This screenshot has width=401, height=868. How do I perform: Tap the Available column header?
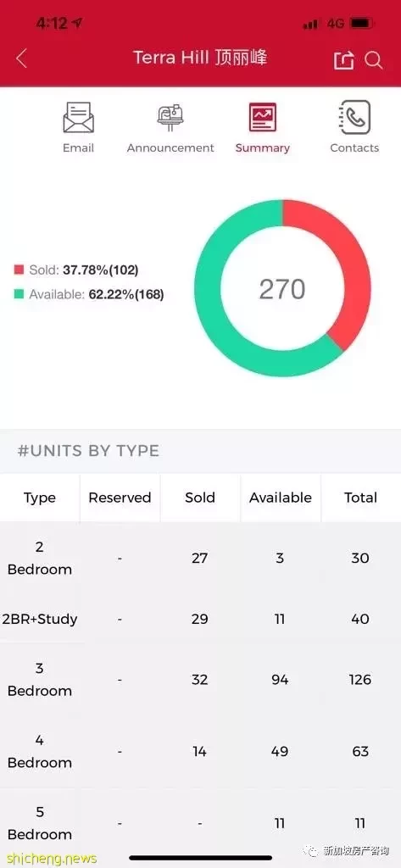pos(281,498)
